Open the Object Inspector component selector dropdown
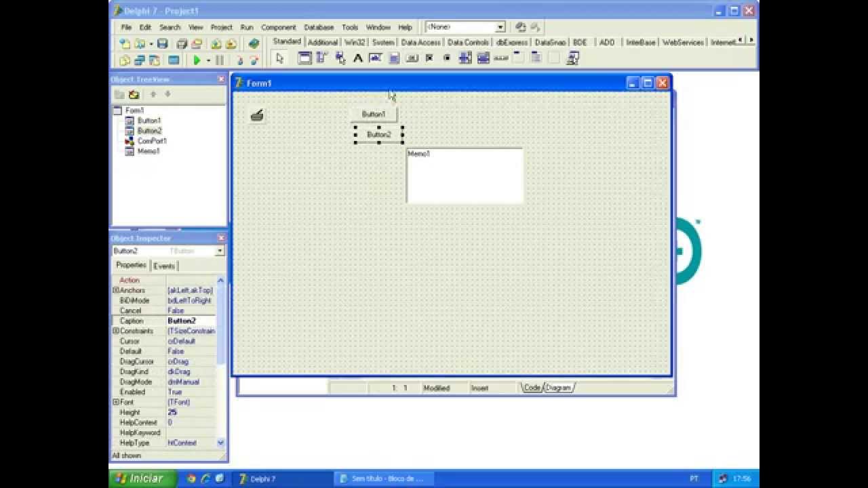The image size is (868, 488). point(220,251)
